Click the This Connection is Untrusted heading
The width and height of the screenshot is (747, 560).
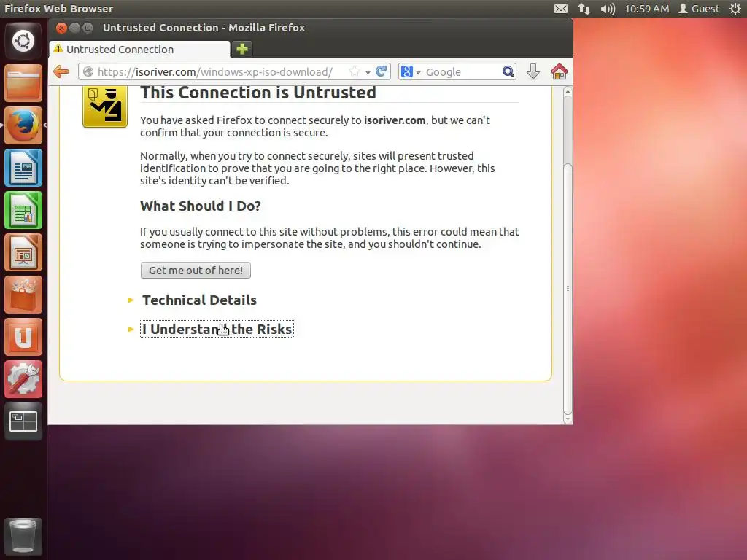point(258,93)
